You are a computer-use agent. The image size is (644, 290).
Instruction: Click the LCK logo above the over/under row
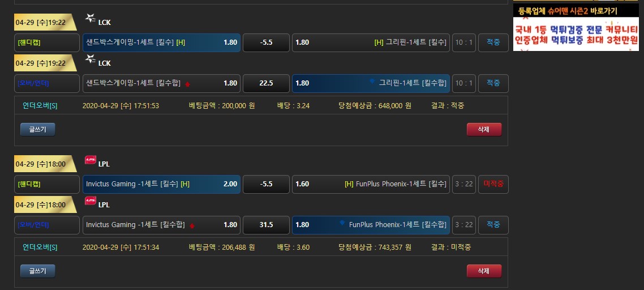91,59
